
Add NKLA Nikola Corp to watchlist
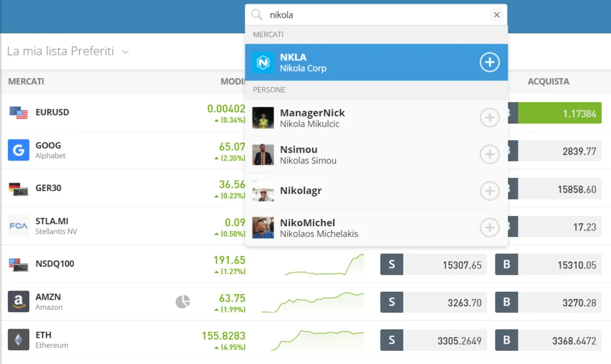(x=489, y=62)
